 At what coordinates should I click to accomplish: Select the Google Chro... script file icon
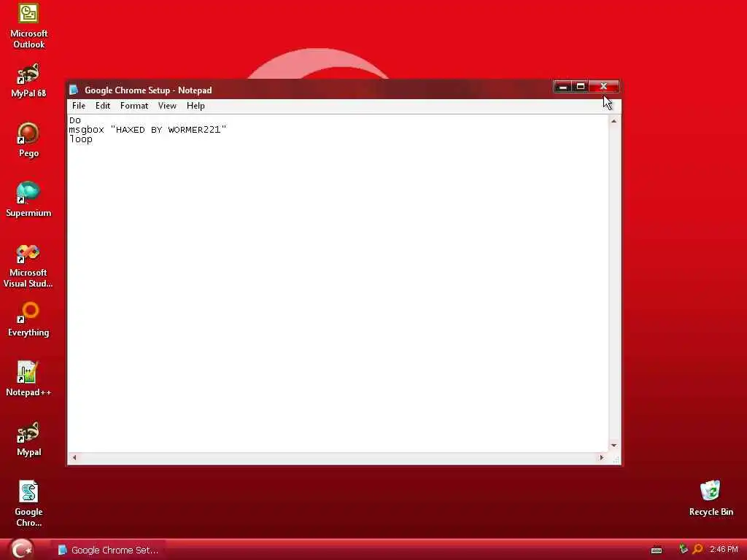pyautogui.click(x=28, y=504)
